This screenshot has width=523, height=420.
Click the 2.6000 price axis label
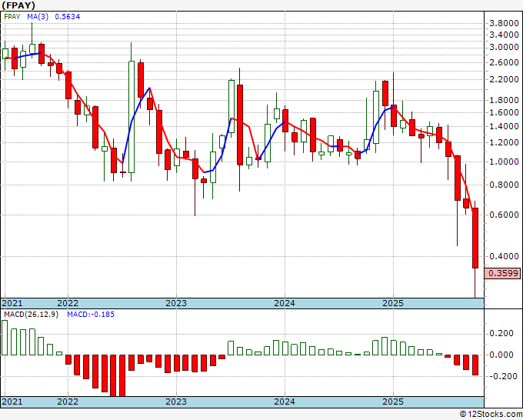pos(504,62)
